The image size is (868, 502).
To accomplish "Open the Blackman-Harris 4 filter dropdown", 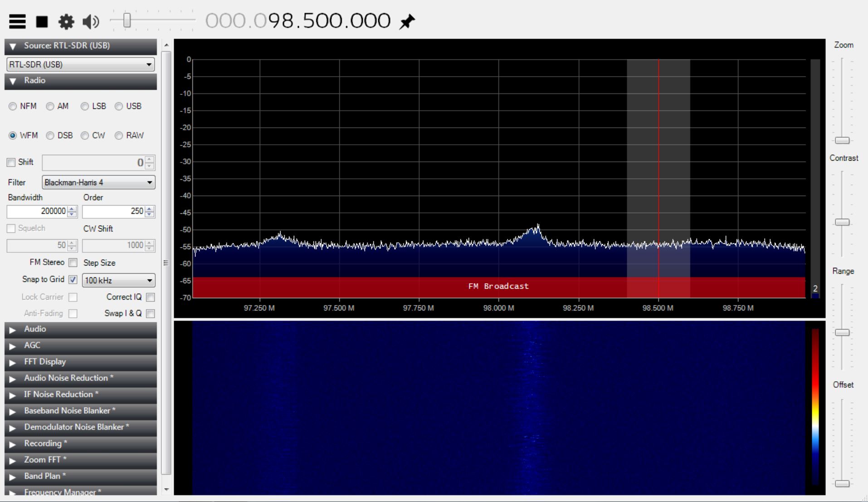I will point(98,182).
